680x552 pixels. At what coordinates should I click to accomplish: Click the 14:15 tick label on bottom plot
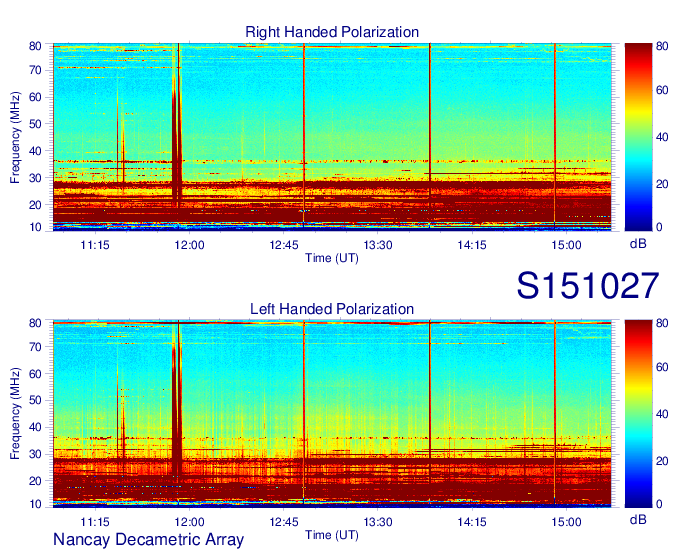point(472,522)
